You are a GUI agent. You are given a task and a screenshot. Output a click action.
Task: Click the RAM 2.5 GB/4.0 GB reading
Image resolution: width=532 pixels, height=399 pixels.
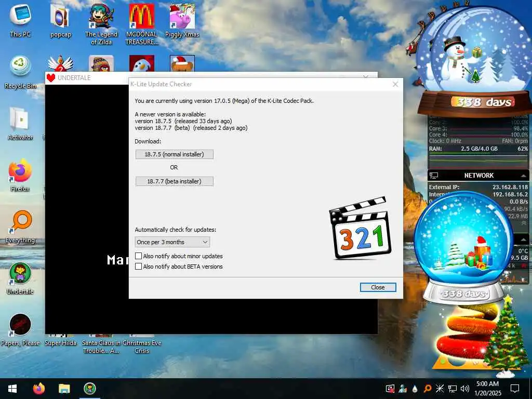pos(479,149)
